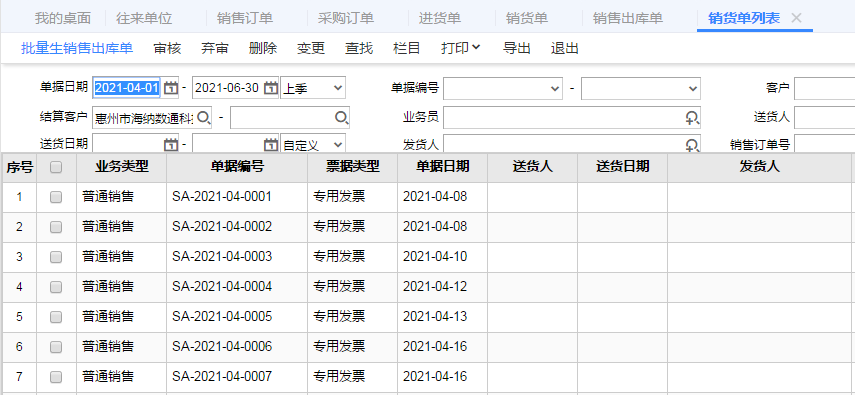Switch to 销售出库单 tab
Image resolution: width=855 pixels, height=395 pixels.
pyautogui.click(x=628, y=18)
